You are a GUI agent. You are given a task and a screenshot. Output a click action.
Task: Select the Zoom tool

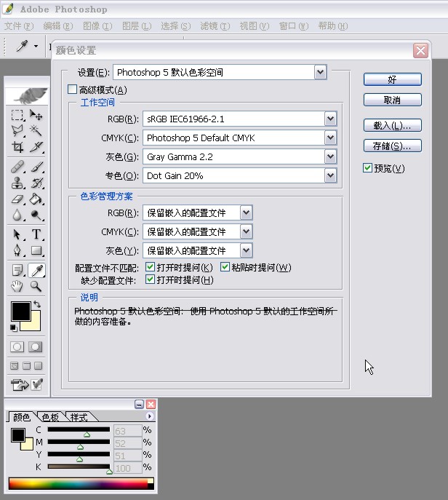pos(36,286)
